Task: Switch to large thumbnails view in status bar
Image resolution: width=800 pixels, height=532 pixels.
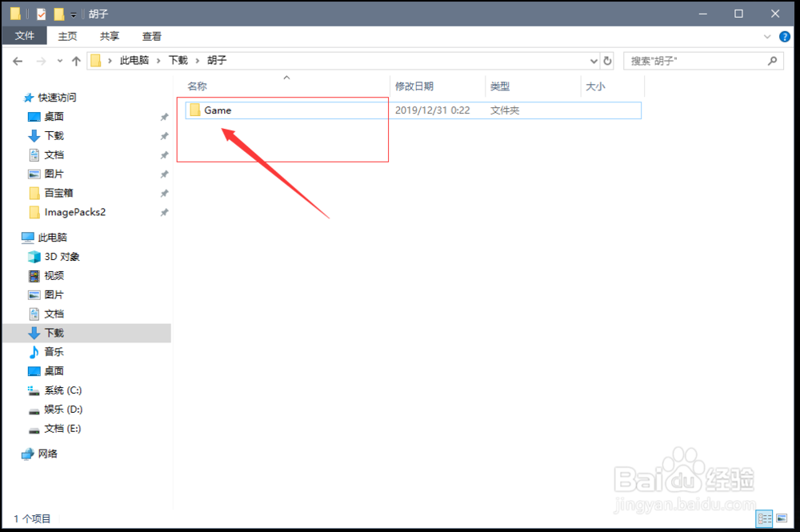Action: coord(782,518)
